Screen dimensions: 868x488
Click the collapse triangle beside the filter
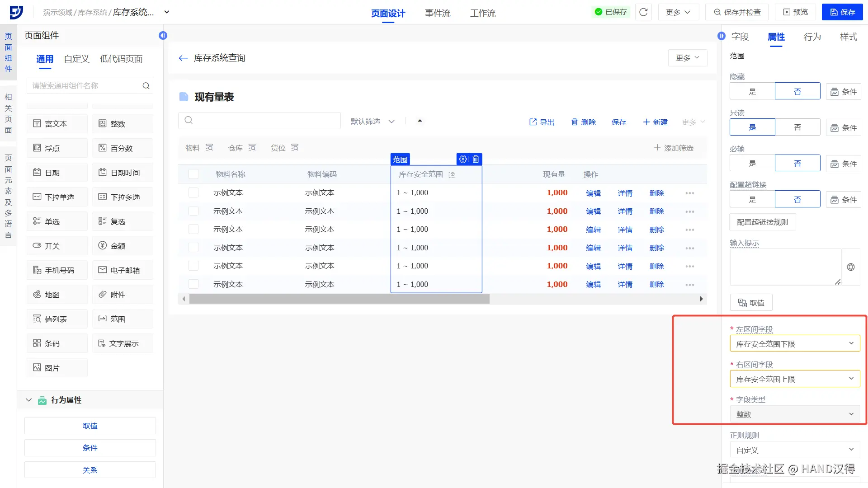420,121
